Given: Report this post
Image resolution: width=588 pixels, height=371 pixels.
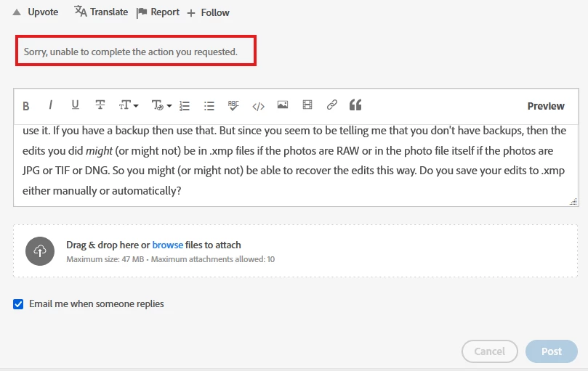Looking at the screenshot, I should coord(158,12).
